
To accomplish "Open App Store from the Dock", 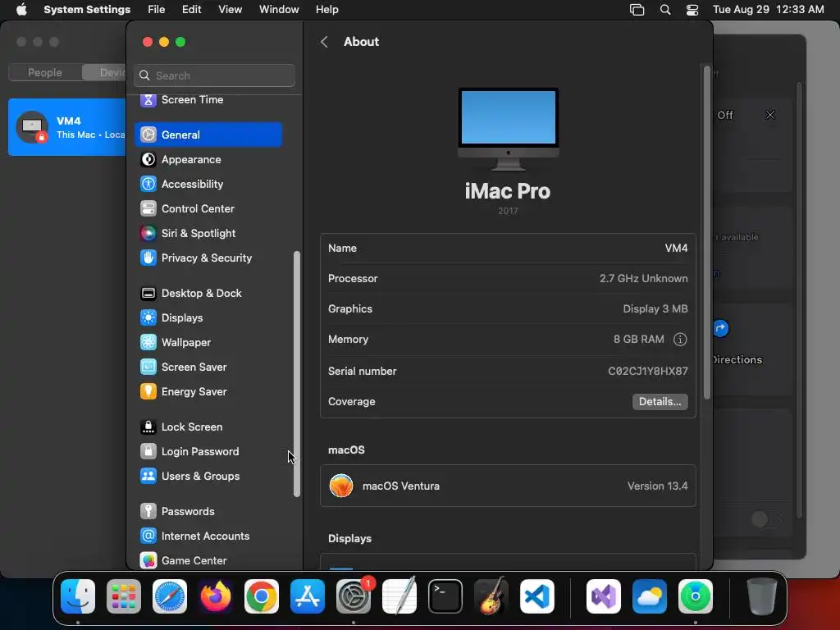I will pyautogui.click(x=308, y=596).
